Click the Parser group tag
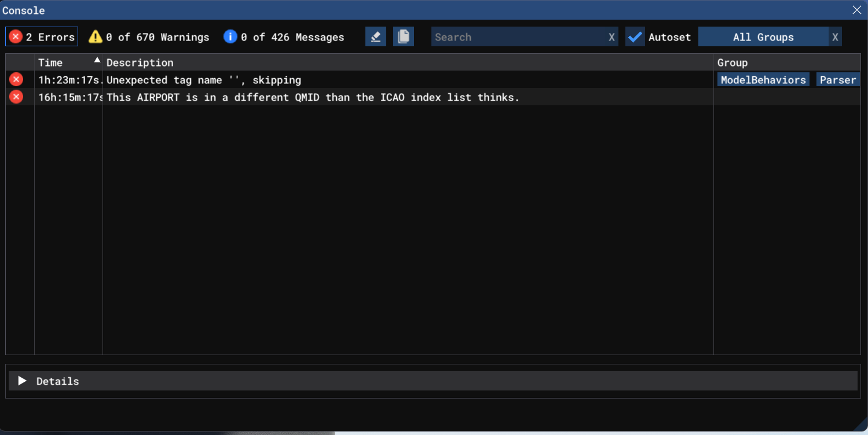Image resolution: width=868 pixels, height=435 pixels. click(x=838, y=80)
